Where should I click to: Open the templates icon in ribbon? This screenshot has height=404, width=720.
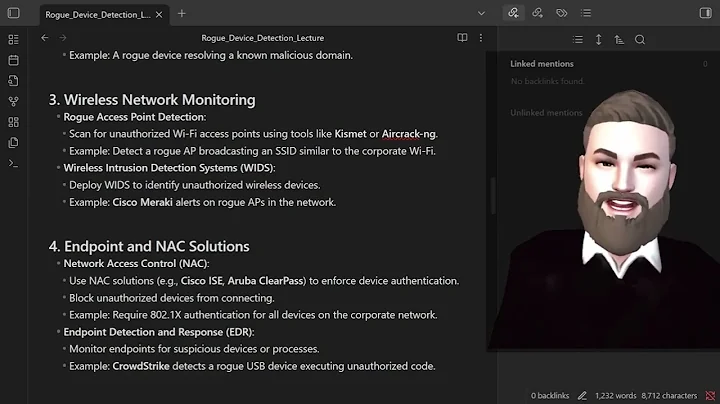[14, 81]
